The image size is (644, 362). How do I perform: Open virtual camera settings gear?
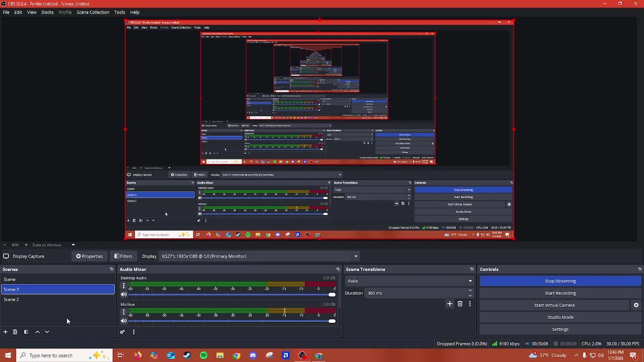point(636,305)
